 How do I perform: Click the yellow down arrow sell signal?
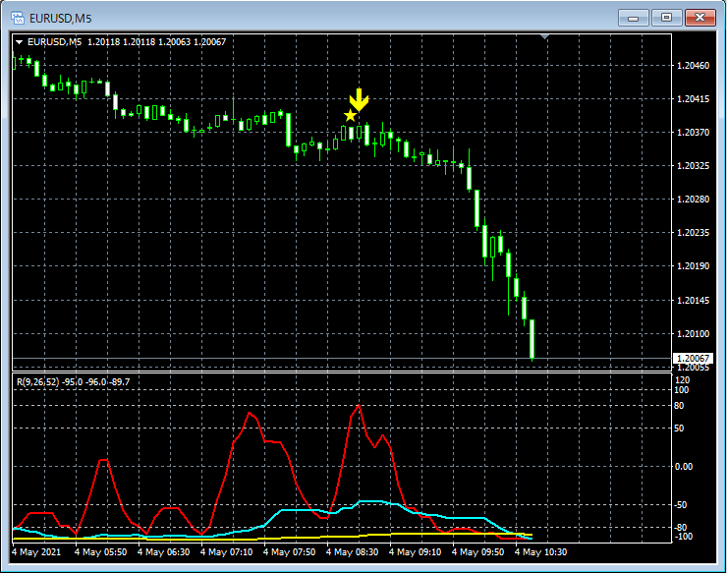pos(359,100)
